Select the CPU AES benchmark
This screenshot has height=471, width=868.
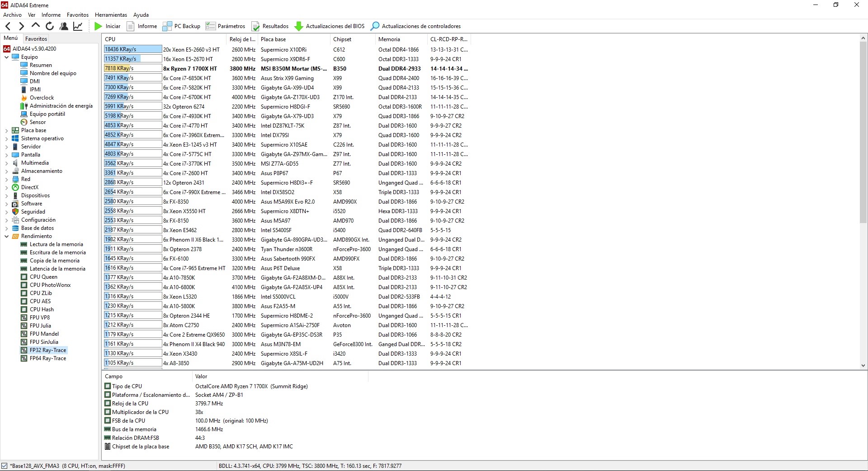pos(40,301)
